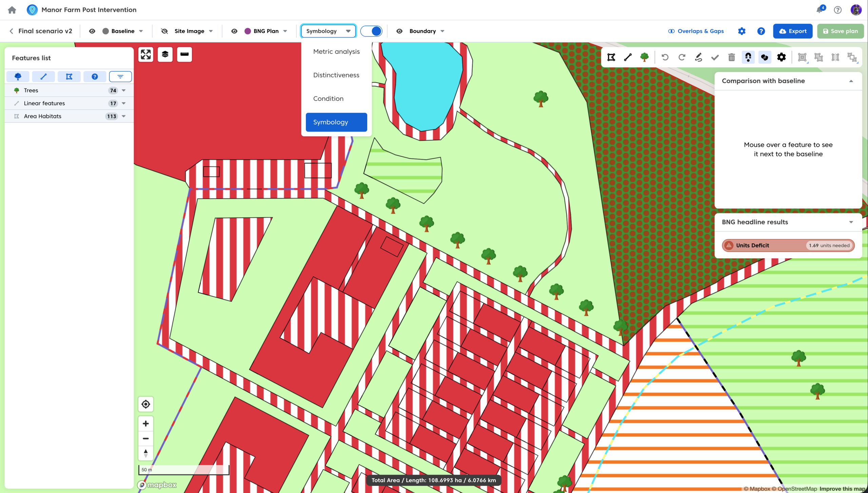Select the draw polygon area tool
This screenshot has height=493, width=868.
611,57
